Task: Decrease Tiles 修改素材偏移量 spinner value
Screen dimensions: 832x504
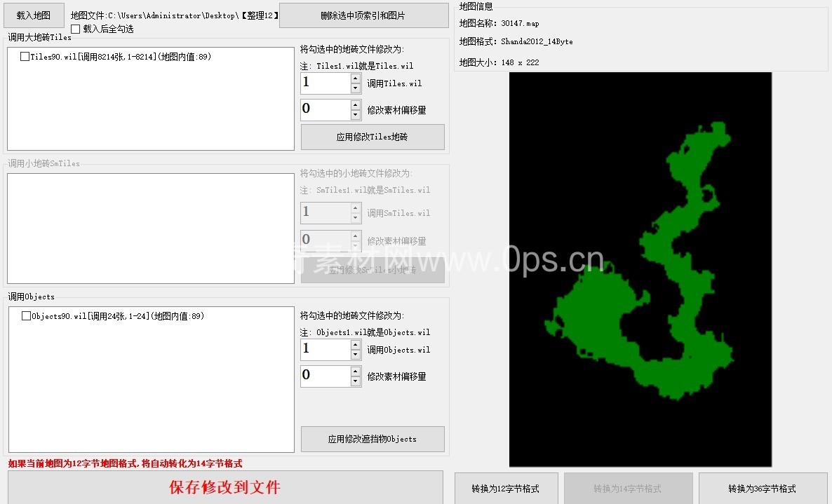Action: pos(356,115)
